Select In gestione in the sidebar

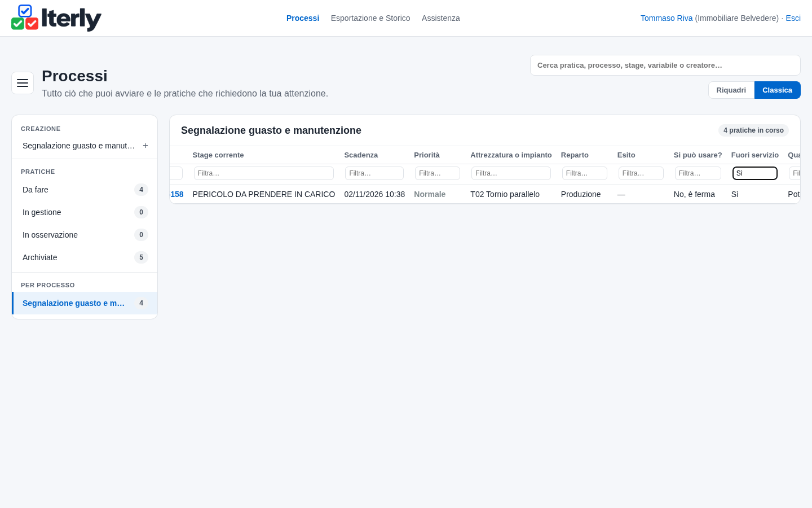point(85,212)
